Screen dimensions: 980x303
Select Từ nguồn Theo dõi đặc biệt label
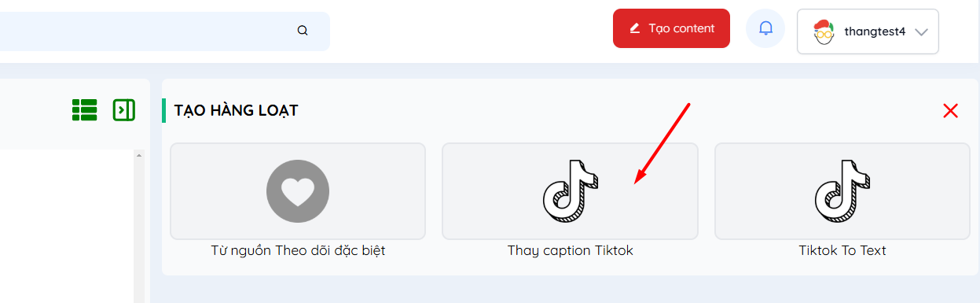298,251
